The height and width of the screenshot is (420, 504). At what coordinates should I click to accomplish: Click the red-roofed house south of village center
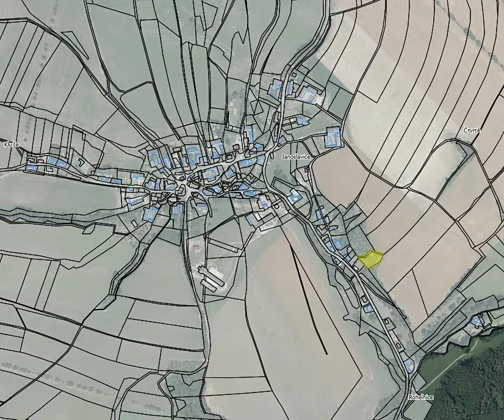coord(195,247)
